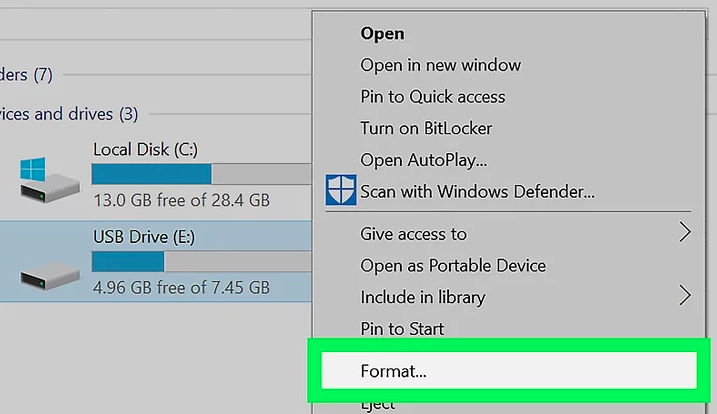Click the Local Disk (C:) drive icon
Screen dimensions: 717x414
(x=49, y=180)
